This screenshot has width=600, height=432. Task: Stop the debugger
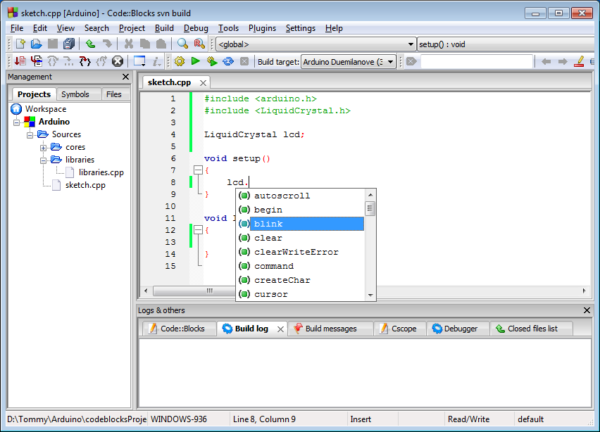(117, 61)
